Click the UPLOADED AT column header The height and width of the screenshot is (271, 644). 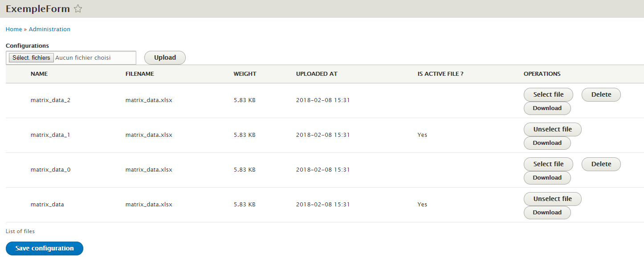coord(317,74)
